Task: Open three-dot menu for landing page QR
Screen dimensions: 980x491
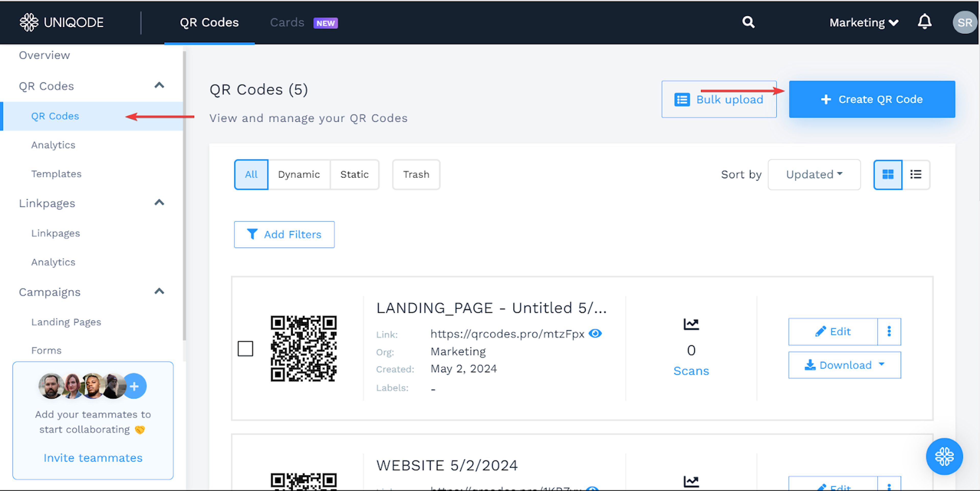Action: pos(889,331)
